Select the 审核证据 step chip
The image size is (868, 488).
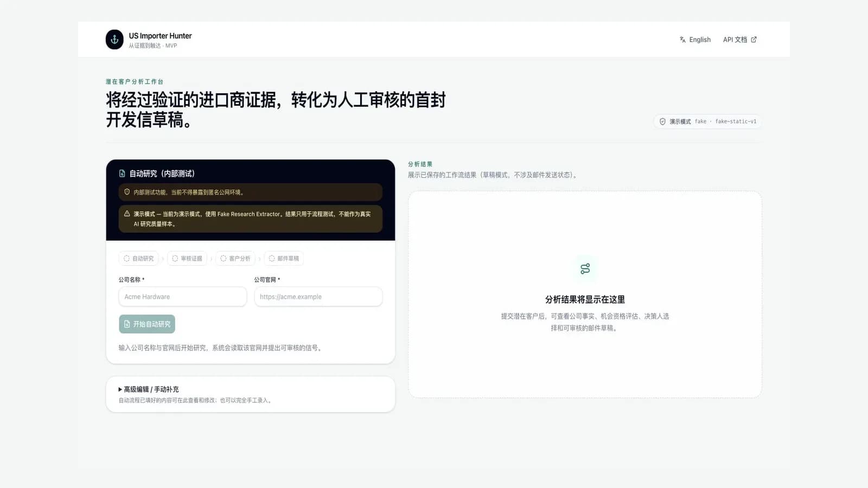tap(187, 259)
